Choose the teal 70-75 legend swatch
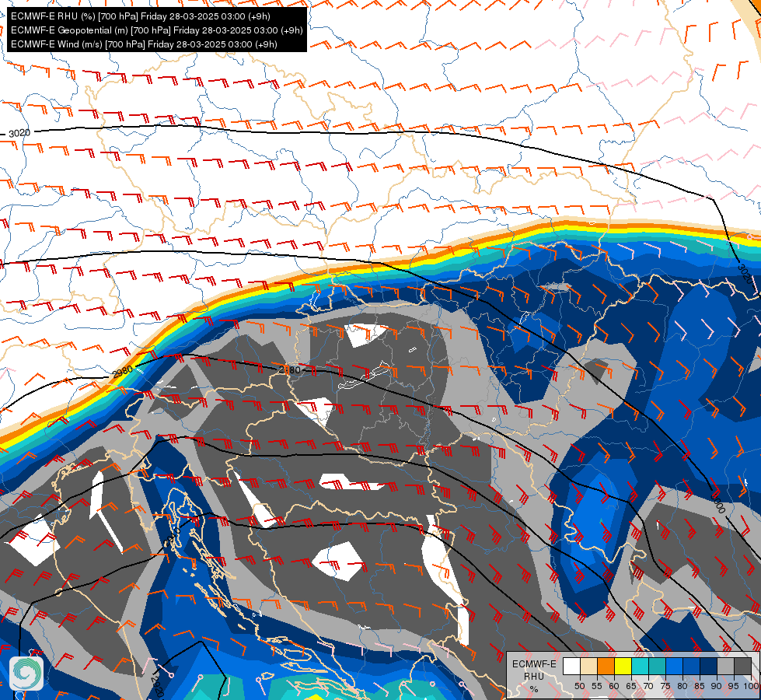Image resolution: width=761 pixels, height=700 pixels. [657, 666]
